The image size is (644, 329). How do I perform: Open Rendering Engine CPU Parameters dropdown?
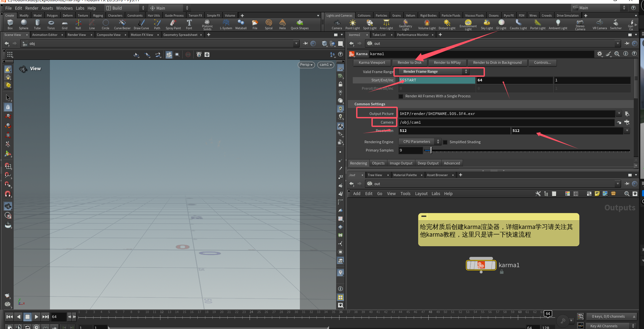click(420, 142)
